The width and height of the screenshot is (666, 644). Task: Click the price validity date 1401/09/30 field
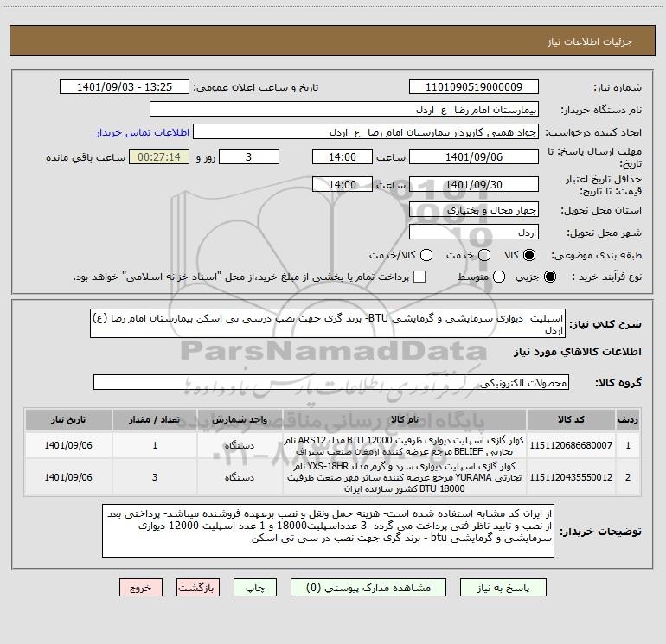pos(474,184)
